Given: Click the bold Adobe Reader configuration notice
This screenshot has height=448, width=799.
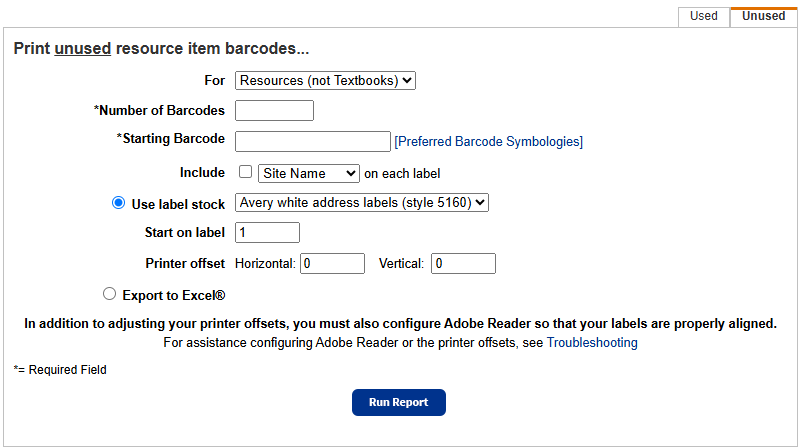Looking at the screenshot, I should (x=400, y=324).
